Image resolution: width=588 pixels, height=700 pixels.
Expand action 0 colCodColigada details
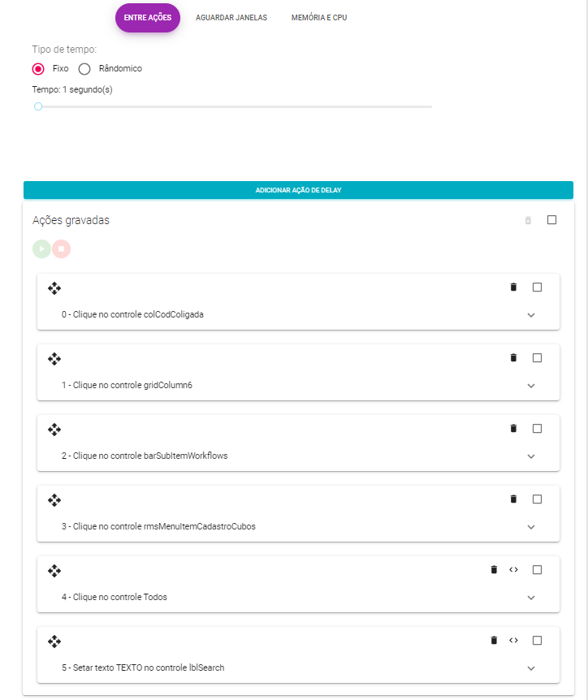point(531,315)
